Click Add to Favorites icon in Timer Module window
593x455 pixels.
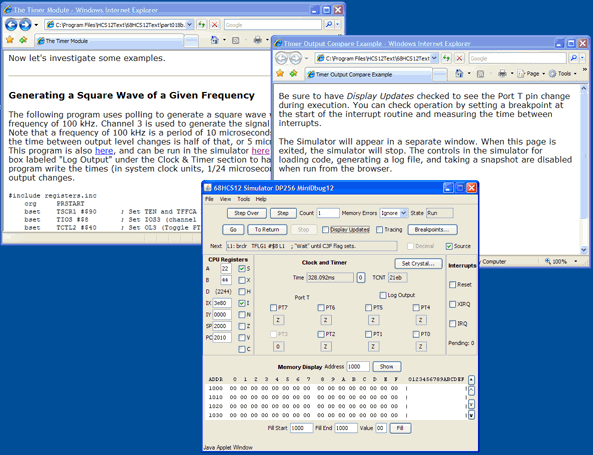23,40
